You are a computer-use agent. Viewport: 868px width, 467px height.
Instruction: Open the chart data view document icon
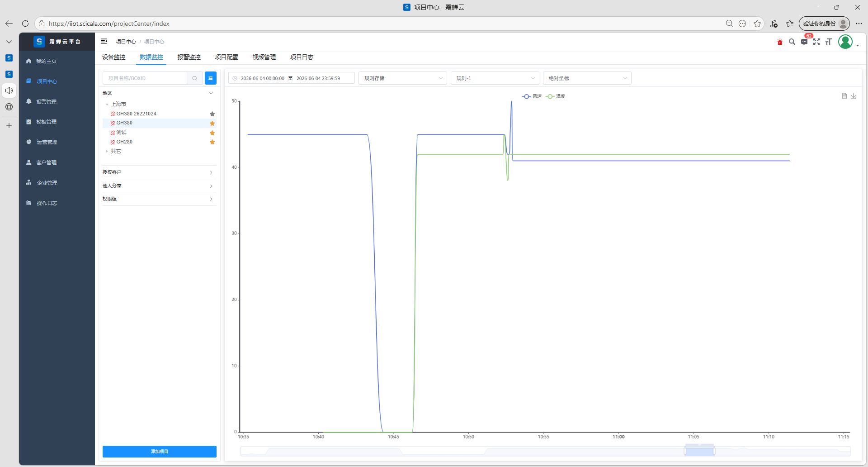click(x=844, y=96)
